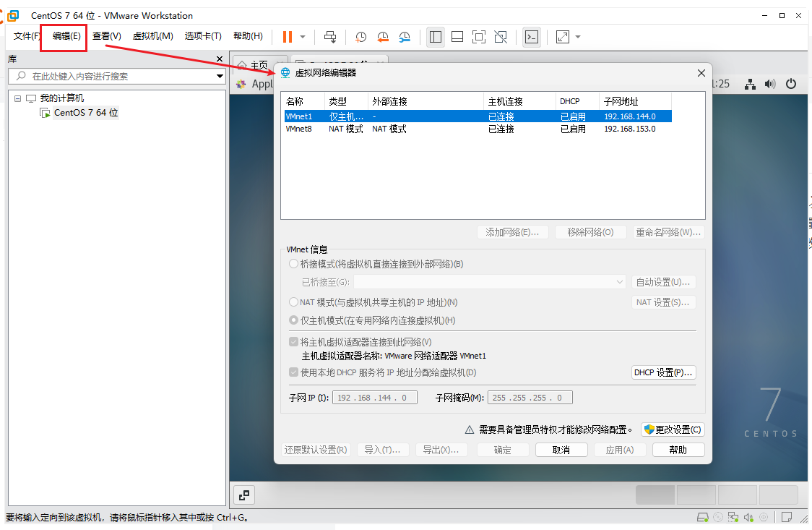
Task: Toggle 使用本地 DHCP 服务 checkbox
Action: click(293, 372)
